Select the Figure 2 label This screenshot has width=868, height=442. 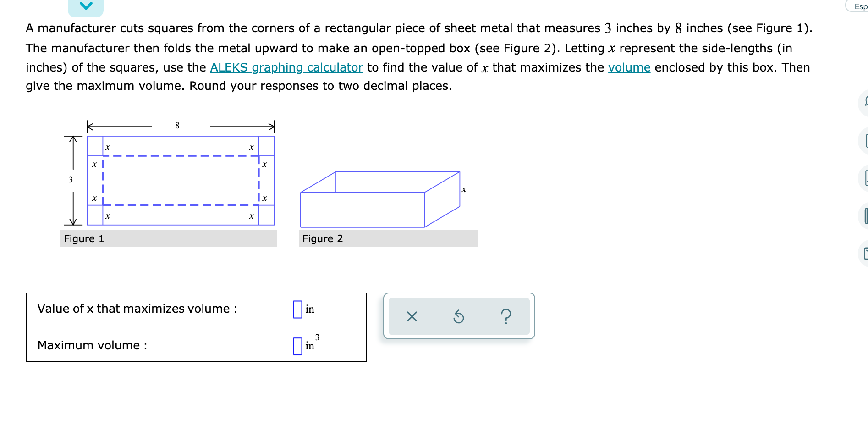pyautogui.click(x=323, y=238)
